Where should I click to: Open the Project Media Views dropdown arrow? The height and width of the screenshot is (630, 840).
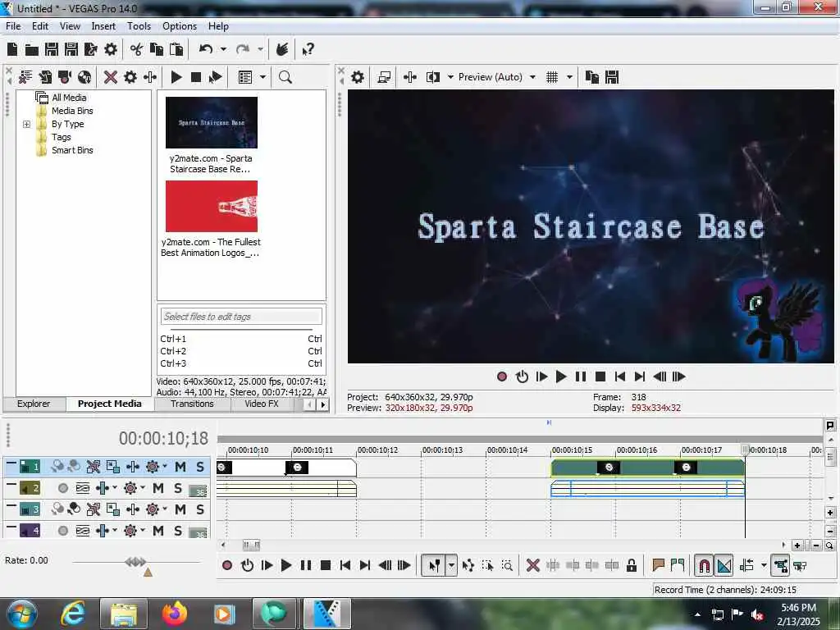tap(262, 77)
